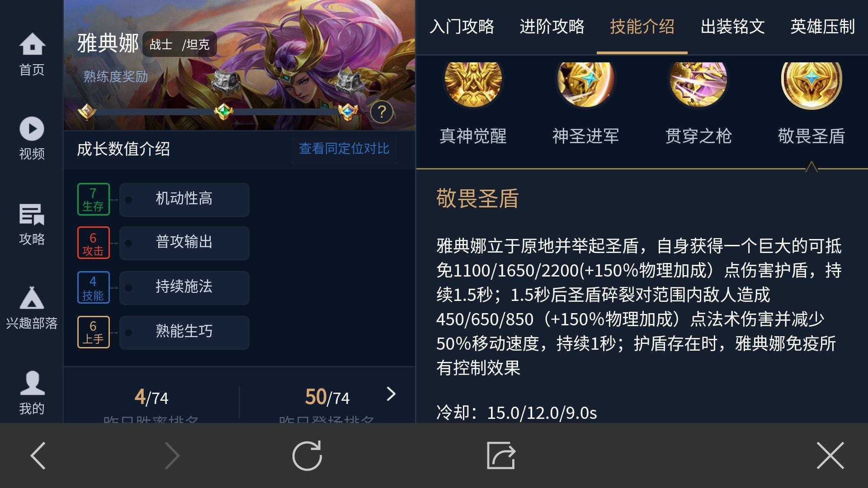Switch to the 入门攻略 tab
The width and height of the screenshot is (868, 488).
[462, 27]
